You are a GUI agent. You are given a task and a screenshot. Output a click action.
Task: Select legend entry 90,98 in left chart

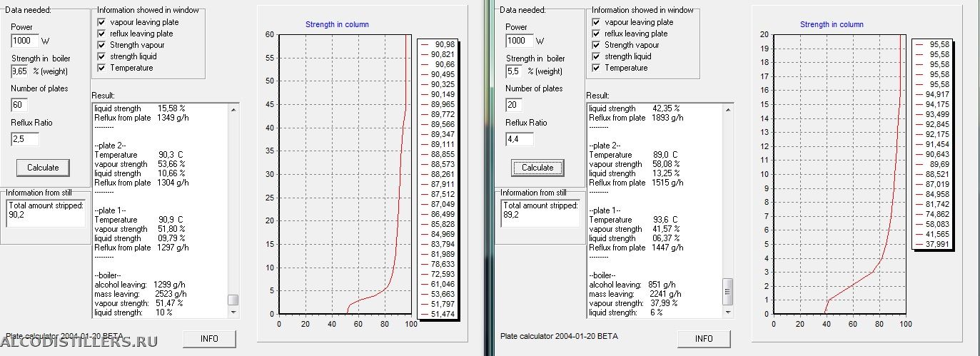pyautogui.click(x=438, y=44)
